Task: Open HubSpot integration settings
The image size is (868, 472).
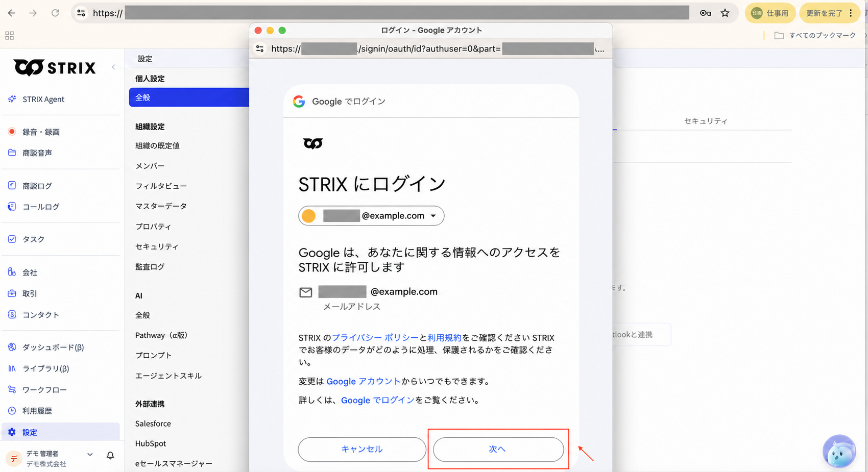Action: pos(151,443)
